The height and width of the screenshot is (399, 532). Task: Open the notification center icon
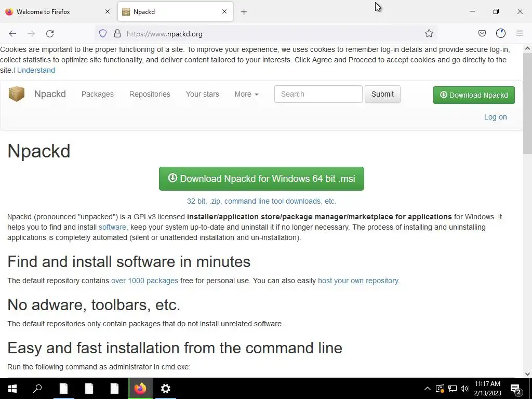click(x=516, y=389)
